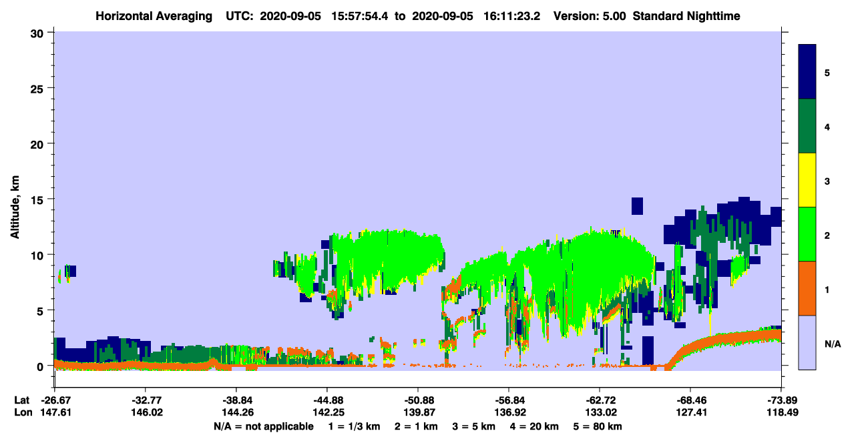Click the Lat row label
Viewport: 868px width, 445px height.
(x=21, y=400)
